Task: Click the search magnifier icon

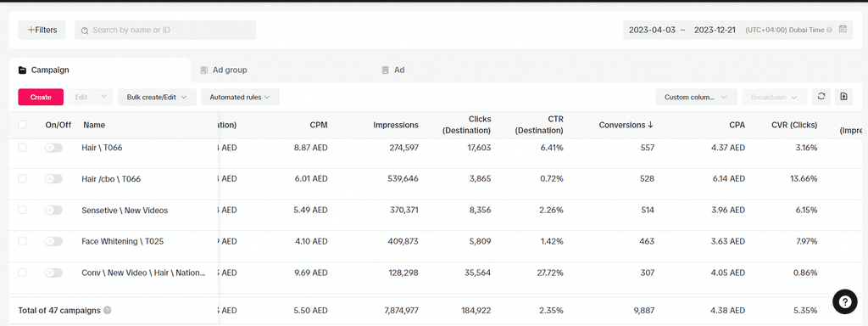Action: pyautogui.click(x=85, y=31)
